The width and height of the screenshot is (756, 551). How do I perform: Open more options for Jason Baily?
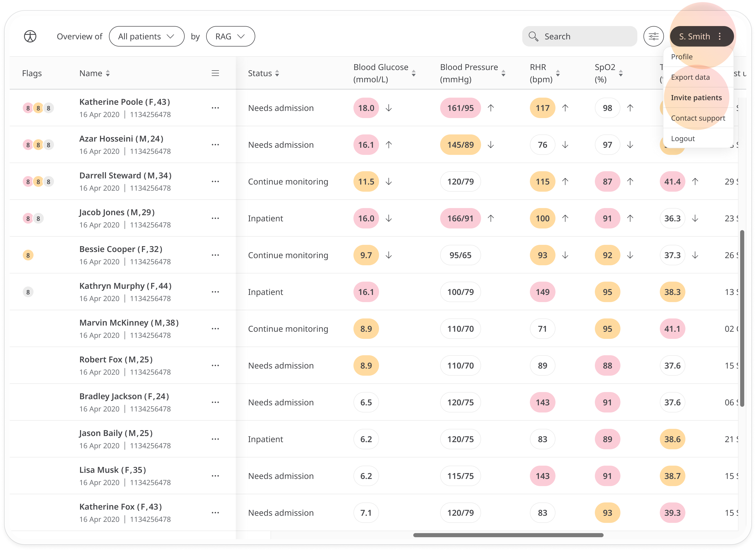(x=215, y=439)
